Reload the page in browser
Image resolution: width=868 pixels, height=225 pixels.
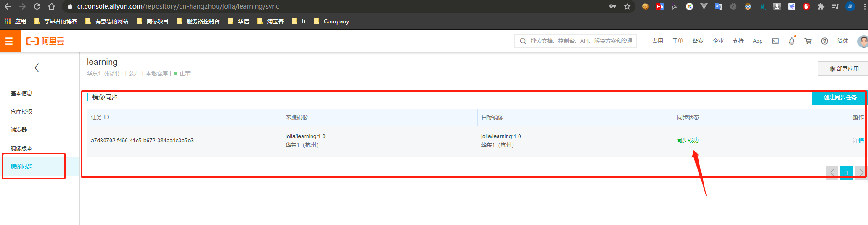point(37,6)
